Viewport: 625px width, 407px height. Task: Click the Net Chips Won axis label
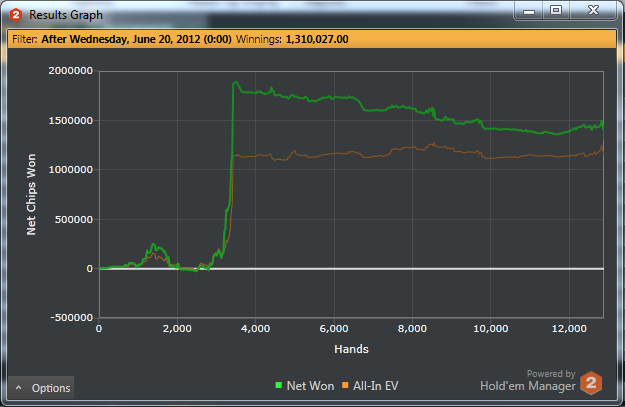coord(31,194)
